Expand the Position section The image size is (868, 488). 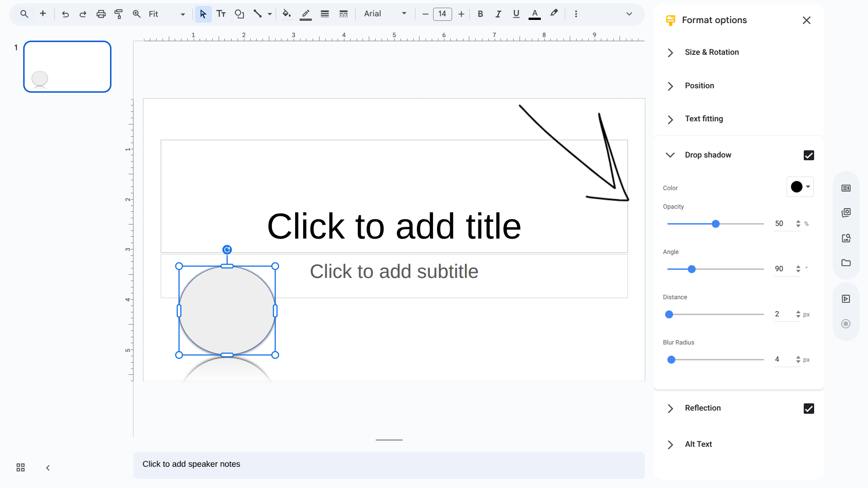(x=699, y=86)
